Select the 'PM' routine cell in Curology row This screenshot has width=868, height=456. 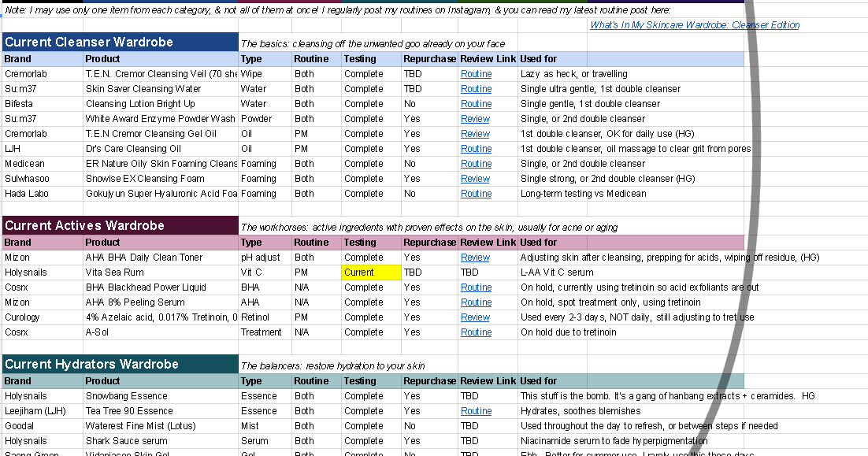point(317,317)
